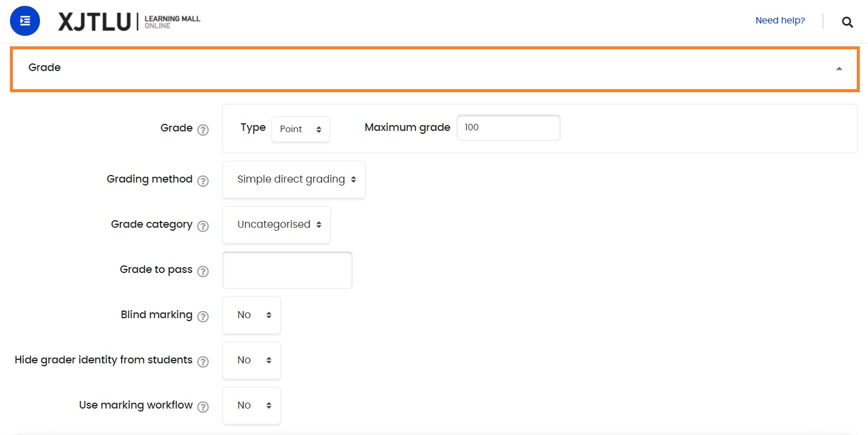The image size is (868, 435).
Task: Open the search magnifier icon
Action: 847,22
